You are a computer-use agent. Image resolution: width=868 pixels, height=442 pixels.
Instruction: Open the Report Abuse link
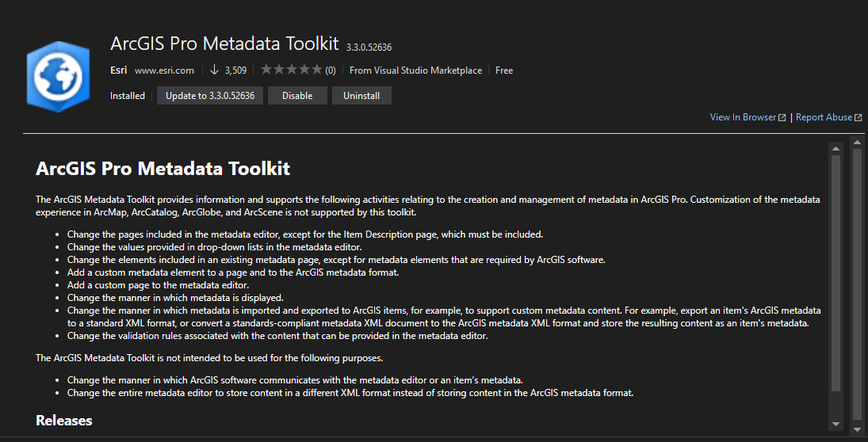pyautogui.click(x=824, y=117)
